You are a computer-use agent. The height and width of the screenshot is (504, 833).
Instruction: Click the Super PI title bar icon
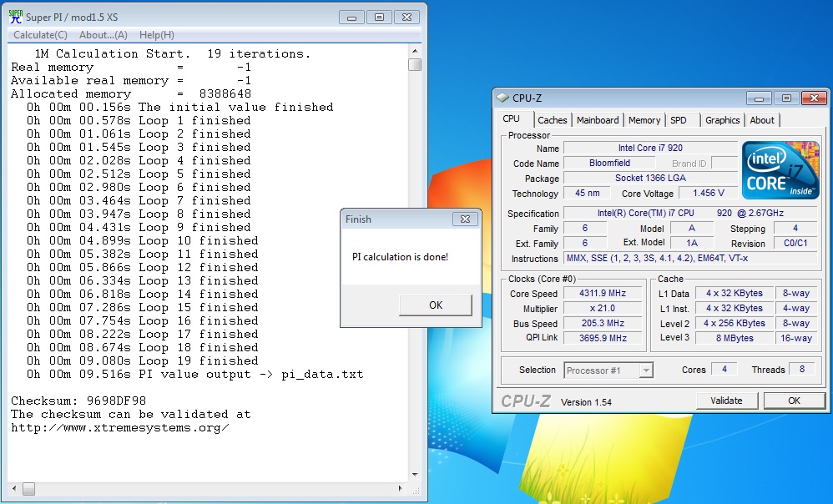pyautogui.click(x=14, y=16)
